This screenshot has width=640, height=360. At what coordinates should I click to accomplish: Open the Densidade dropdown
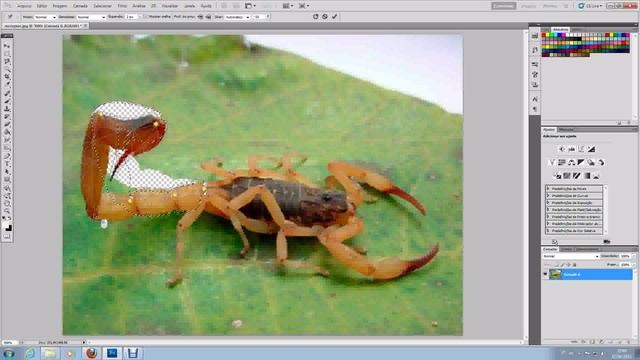pos(91,17)
